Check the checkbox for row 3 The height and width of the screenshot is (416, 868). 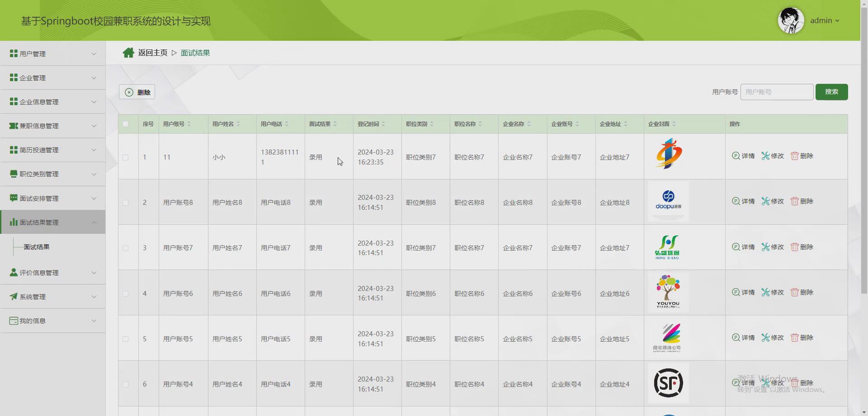tap(126, 248)
